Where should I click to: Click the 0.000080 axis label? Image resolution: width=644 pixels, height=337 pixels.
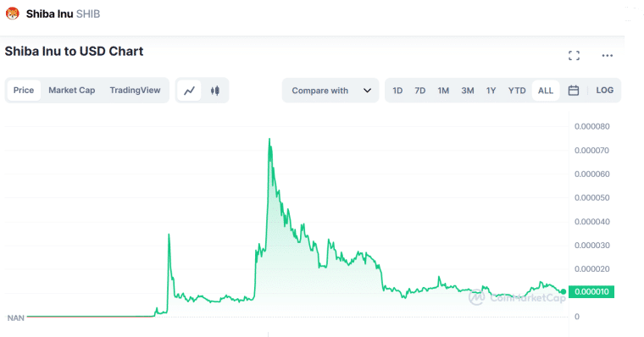coord(591,126)
